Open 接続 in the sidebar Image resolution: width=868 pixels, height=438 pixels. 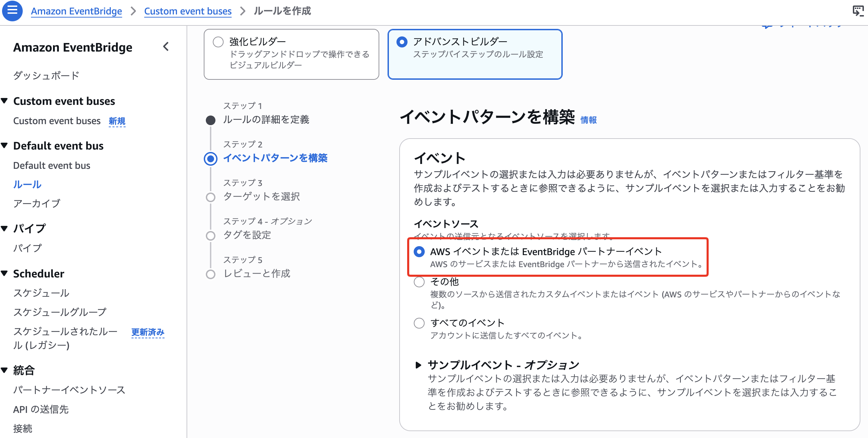coord(23,428)
